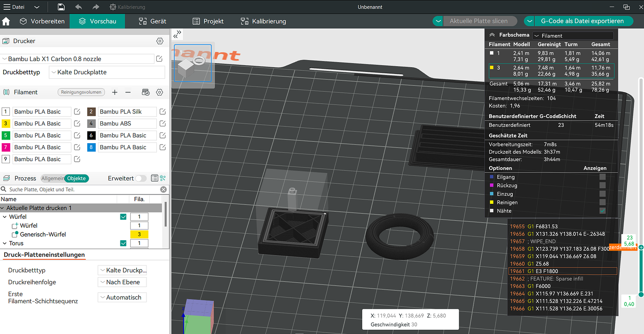Switch to the Vorbereiten tab
The width and height of the screenshot is (644, 334).
coord(42,21)
